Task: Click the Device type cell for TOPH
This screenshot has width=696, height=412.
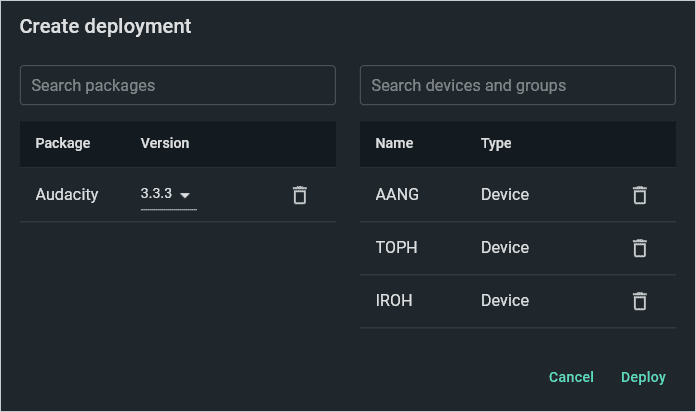Action: [505, 248]
